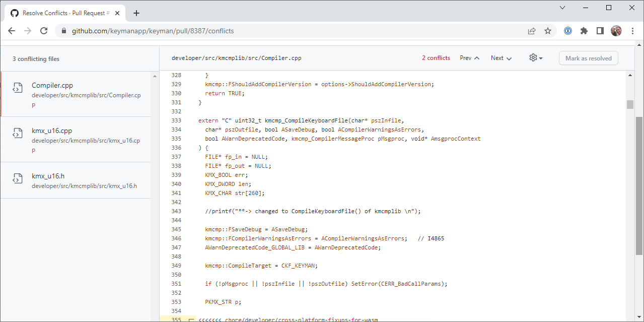Click the commented printf line 343
The image size is (644, 322).
pyautogui.click(x=313, y=211)
